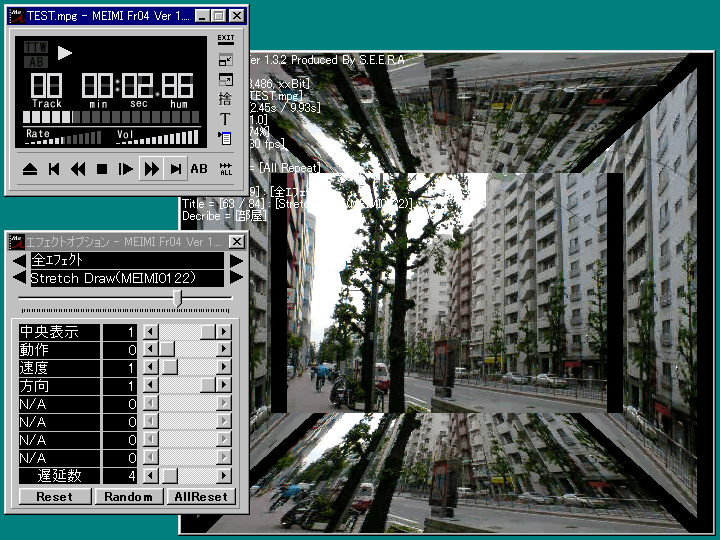Toggle AB repeat in the transport bar
The image size is (720, 540).
pos(199,169)
